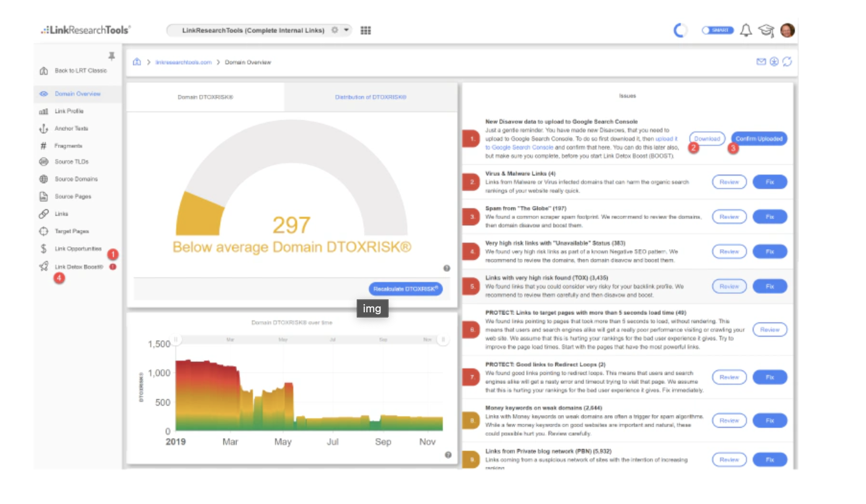Review Spam from The Globe issue
The width and height of the screenshot is (866, 504).
729,216
